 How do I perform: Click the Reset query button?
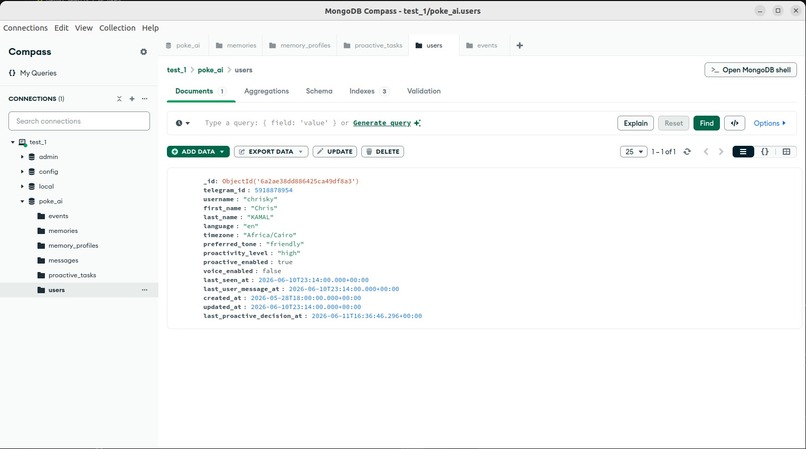pyautogui.click(x=673, y=123)
